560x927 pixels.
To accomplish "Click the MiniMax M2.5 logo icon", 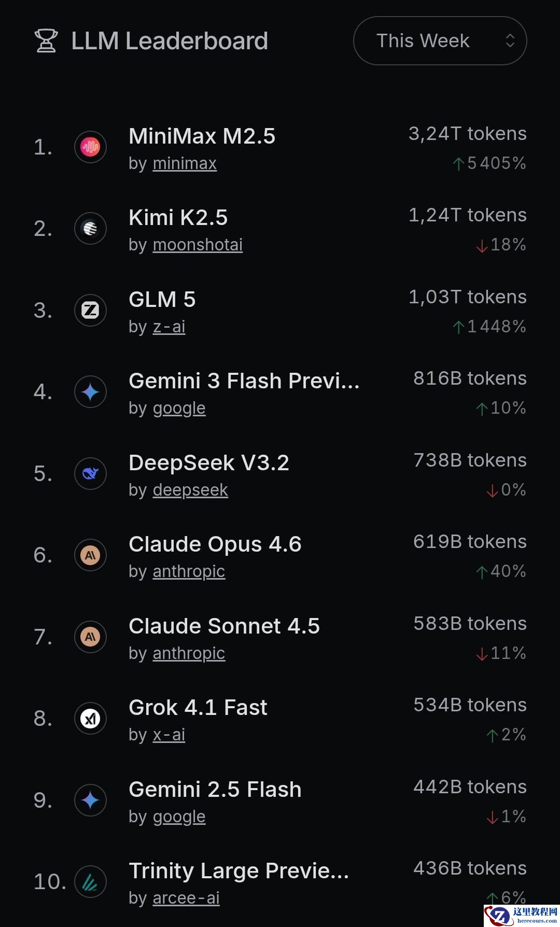I will click(90, 147).
